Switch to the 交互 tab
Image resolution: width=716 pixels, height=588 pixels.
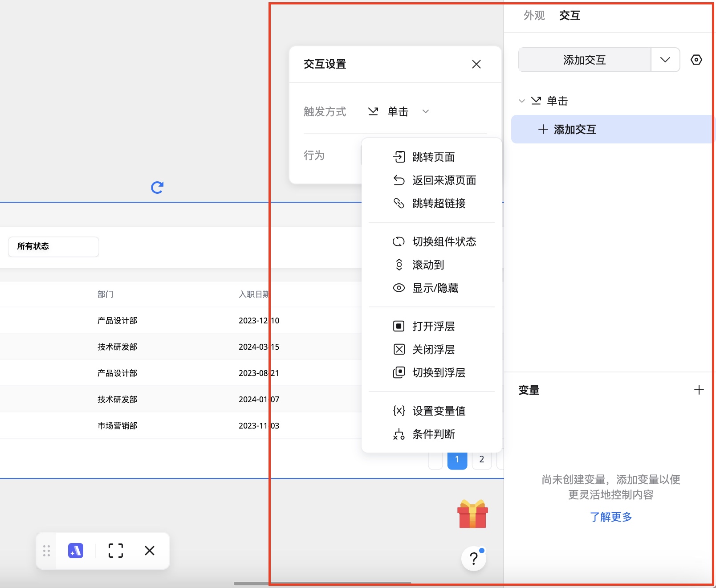click(570, 16)
